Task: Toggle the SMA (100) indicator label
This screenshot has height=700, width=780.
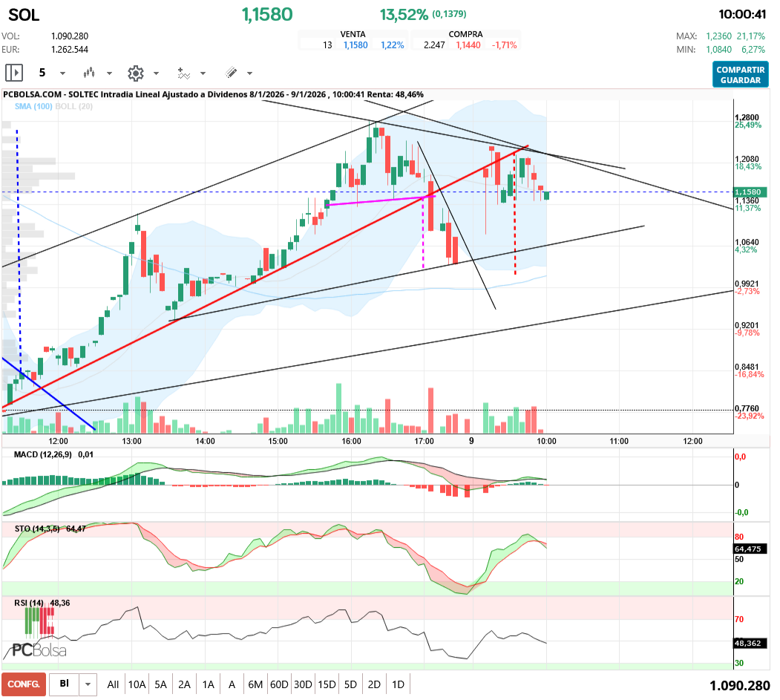Action: tap(33, 107)
